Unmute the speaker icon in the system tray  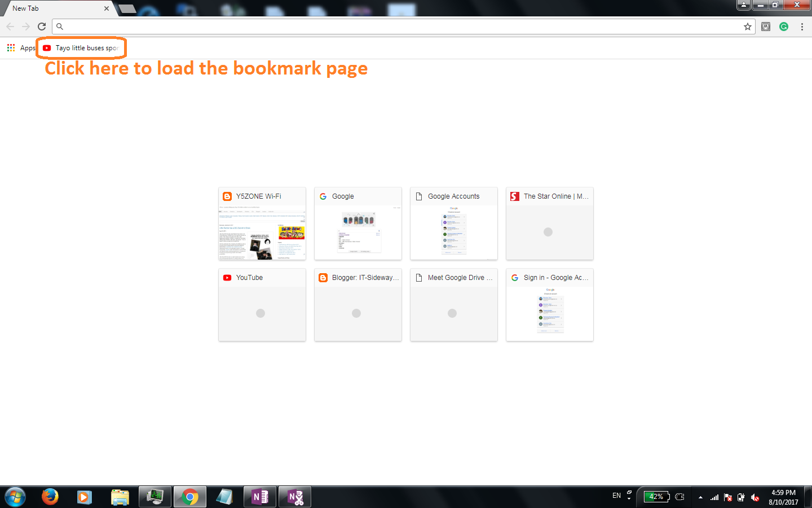click(x=755, y=497)
